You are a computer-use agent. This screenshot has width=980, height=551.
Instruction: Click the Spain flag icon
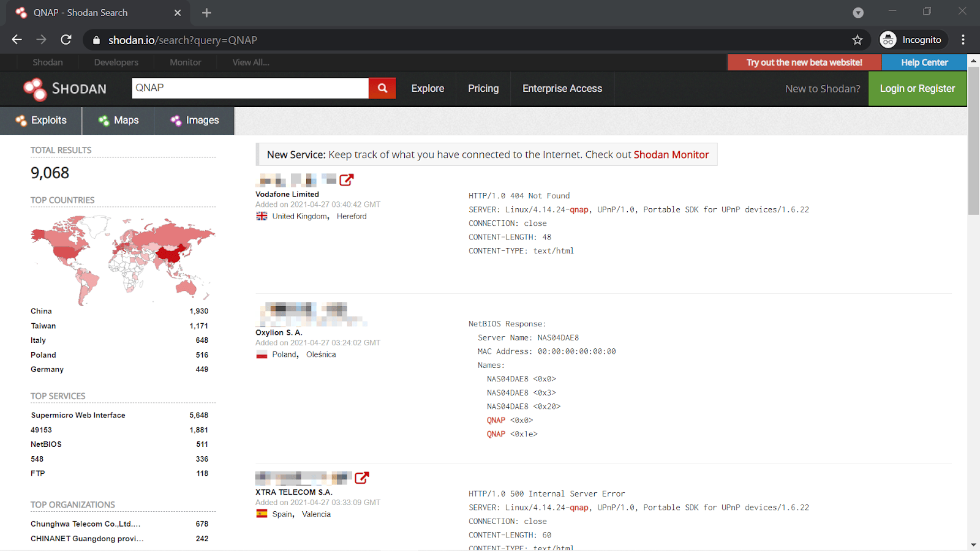(x=262, y=514)
